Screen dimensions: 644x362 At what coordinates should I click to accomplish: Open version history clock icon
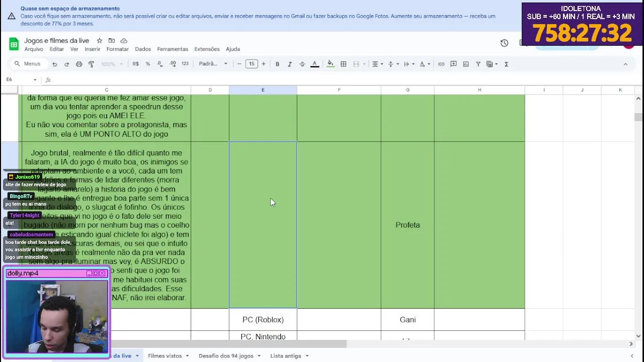coord(504,43)
